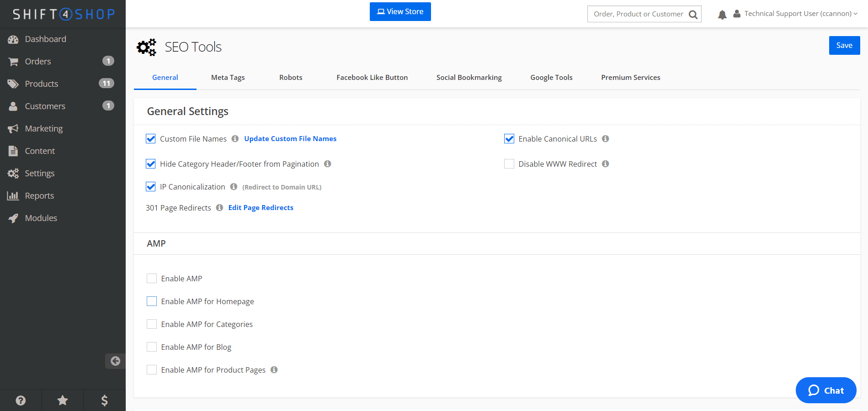Open the Reports section

[39, 195]
